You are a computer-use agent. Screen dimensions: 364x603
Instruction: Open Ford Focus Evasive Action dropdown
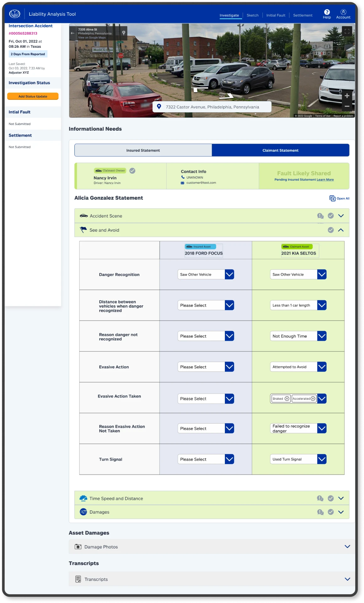click(206, 367)
